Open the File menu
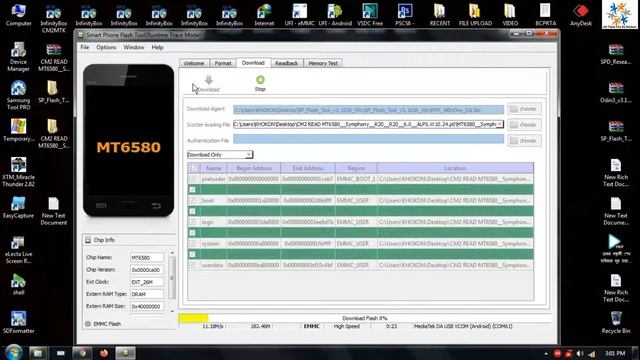The image size is (640, 360). (x=84, y=47)
